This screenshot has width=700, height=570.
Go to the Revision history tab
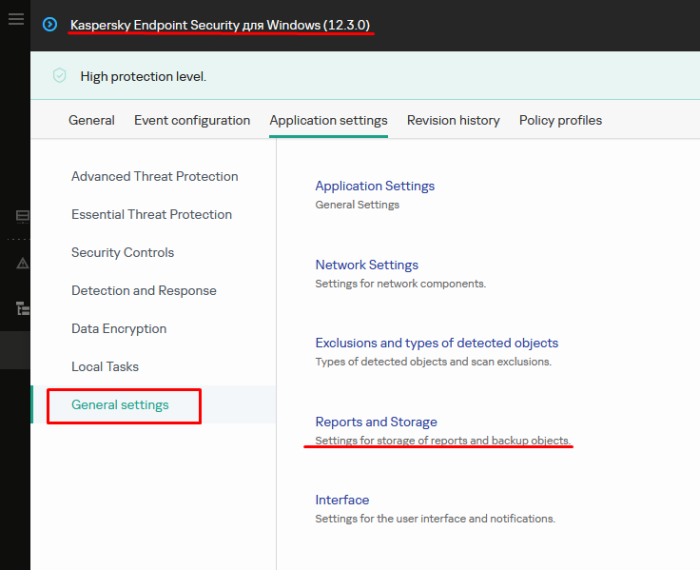point(453,120)
